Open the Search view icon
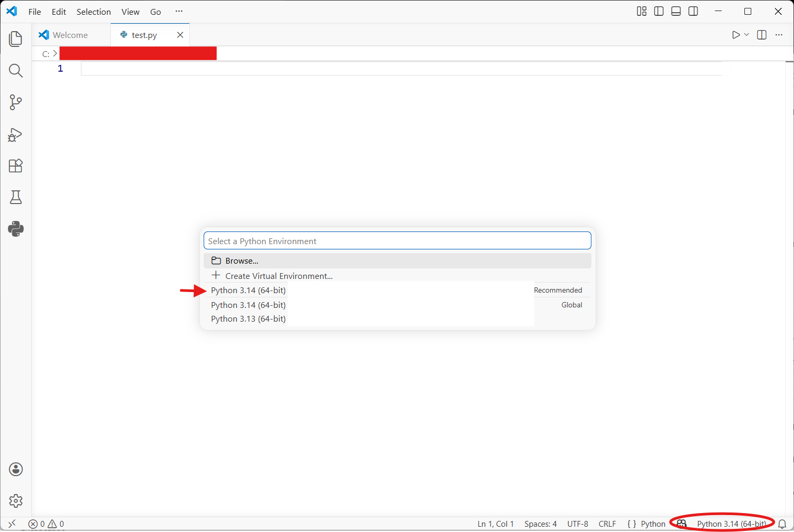The image size is (794, 532). [x=16, y=71]
